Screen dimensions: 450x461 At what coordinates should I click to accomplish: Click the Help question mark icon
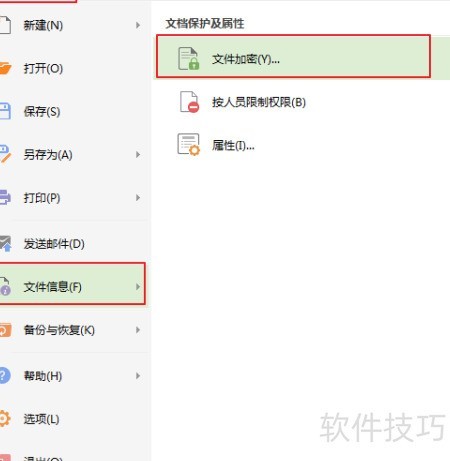5,376
